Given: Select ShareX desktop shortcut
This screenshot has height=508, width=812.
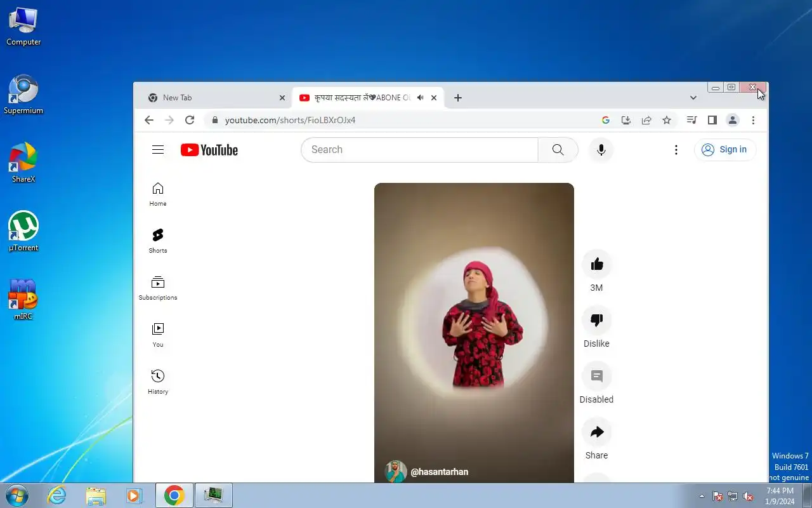Looking at the screenshot, I should pos(23,163).
